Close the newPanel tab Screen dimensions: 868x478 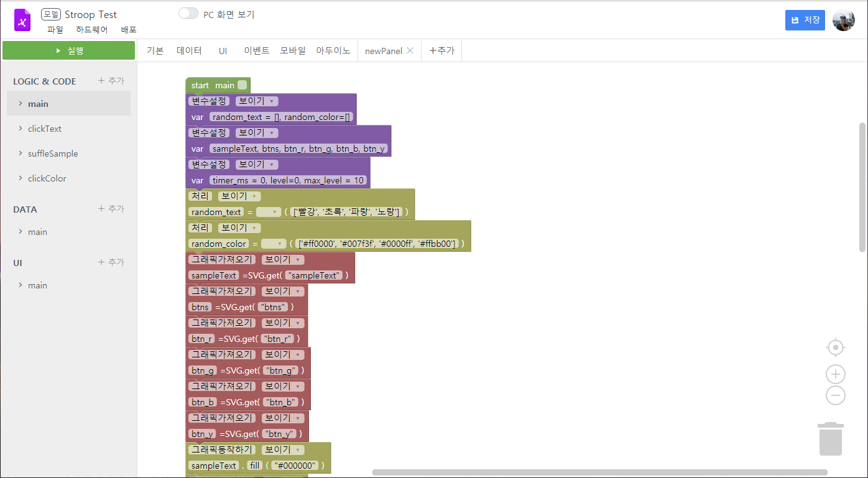[410, 51]
